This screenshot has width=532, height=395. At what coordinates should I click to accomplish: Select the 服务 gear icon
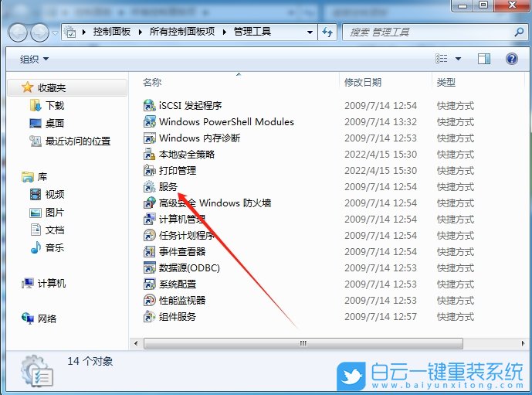click(x=150, y=187)
